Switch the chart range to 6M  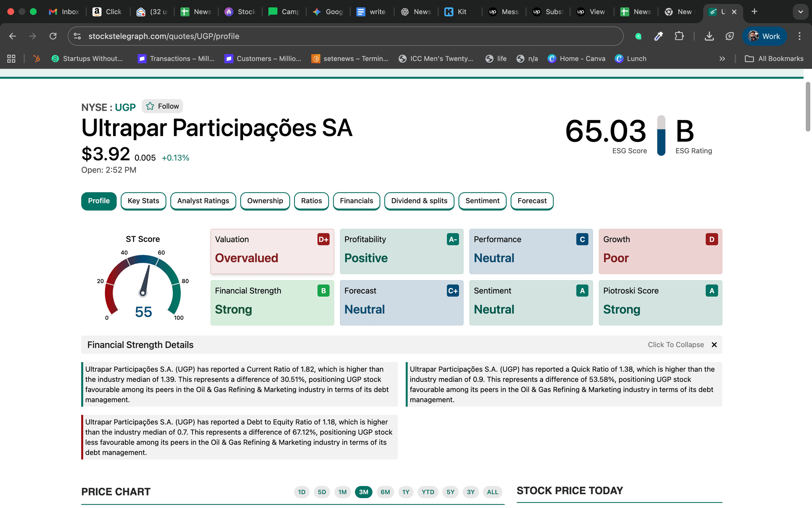(x=385, y=492)
